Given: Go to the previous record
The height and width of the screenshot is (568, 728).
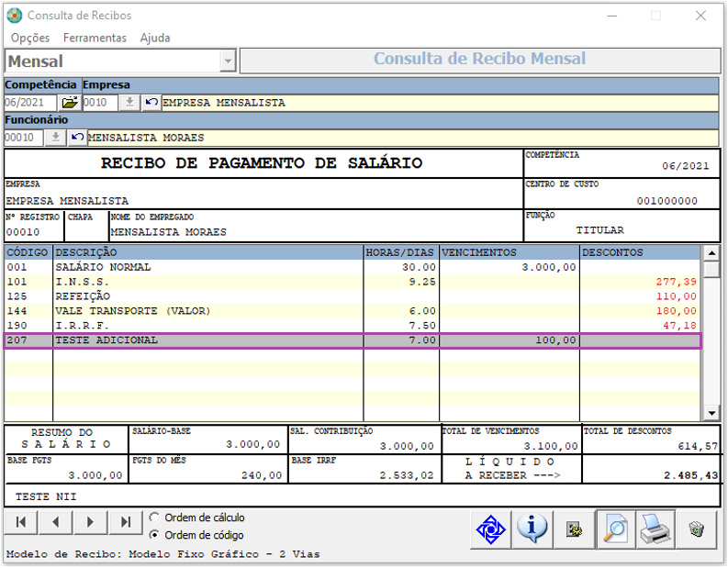Looking at the screenshot, I should [x=56, y=522].
